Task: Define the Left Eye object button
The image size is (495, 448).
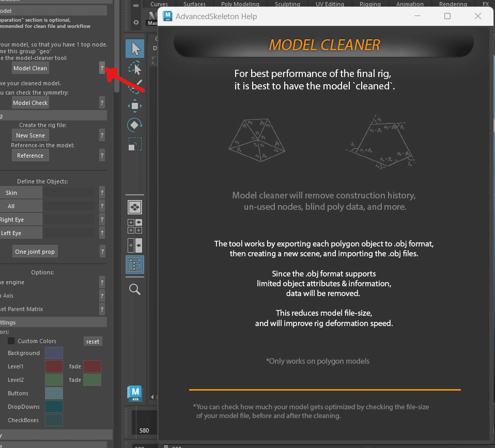Action: 21,233
